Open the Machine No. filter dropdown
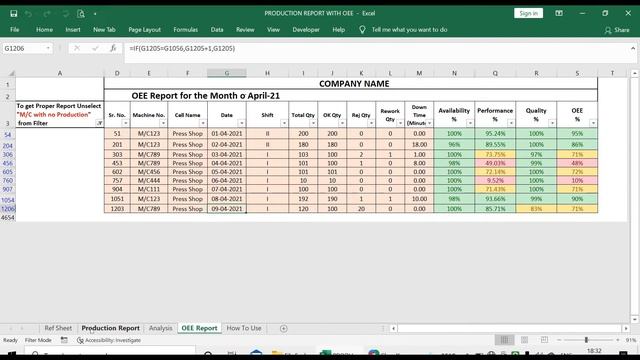This screenshot has height=360, width=640. [x=163, y=123]
